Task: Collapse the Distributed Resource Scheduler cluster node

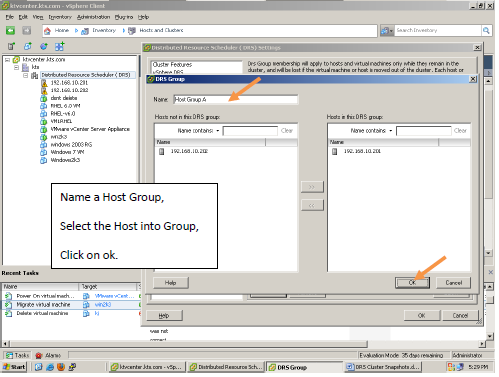Action: [25, 75]
